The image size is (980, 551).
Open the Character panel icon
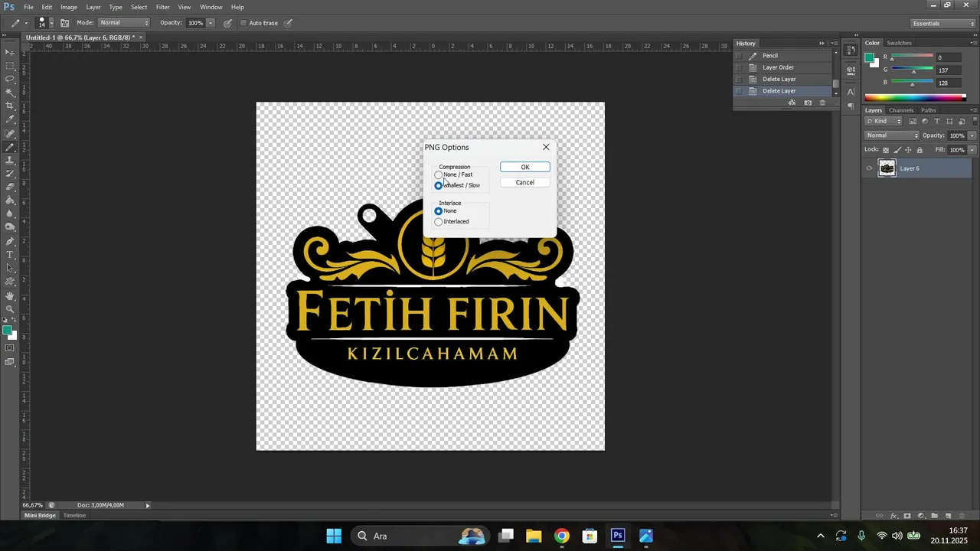851,92
